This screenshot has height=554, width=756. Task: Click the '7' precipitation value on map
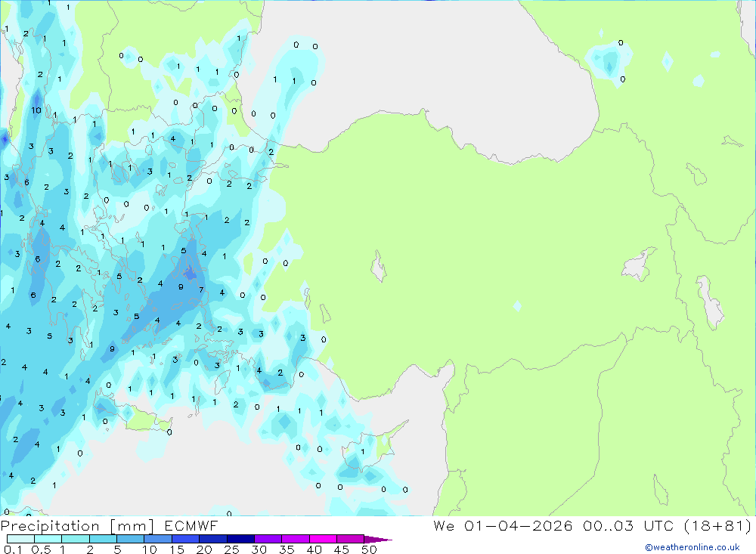(x=202, y=289)
